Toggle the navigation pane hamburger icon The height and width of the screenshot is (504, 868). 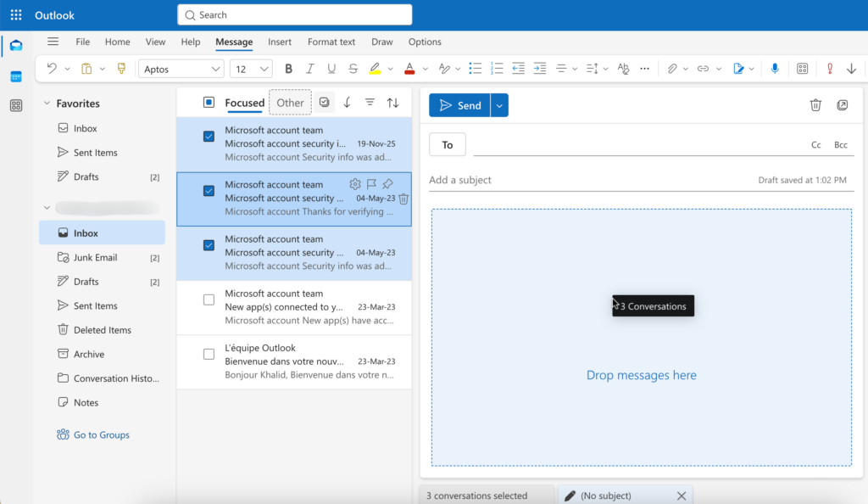[53, 42]
